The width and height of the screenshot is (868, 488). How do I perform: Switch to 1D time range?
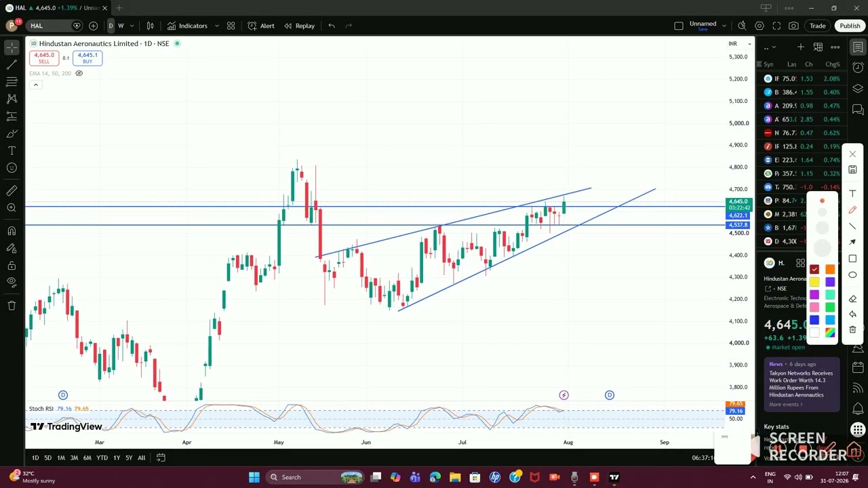(x=35, y=458)
